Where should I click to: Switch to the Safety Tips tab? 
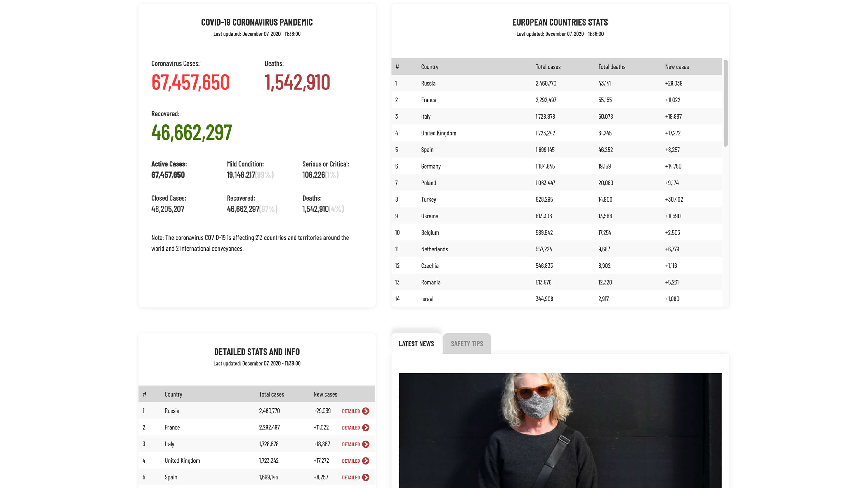click(x=467, y=343)
